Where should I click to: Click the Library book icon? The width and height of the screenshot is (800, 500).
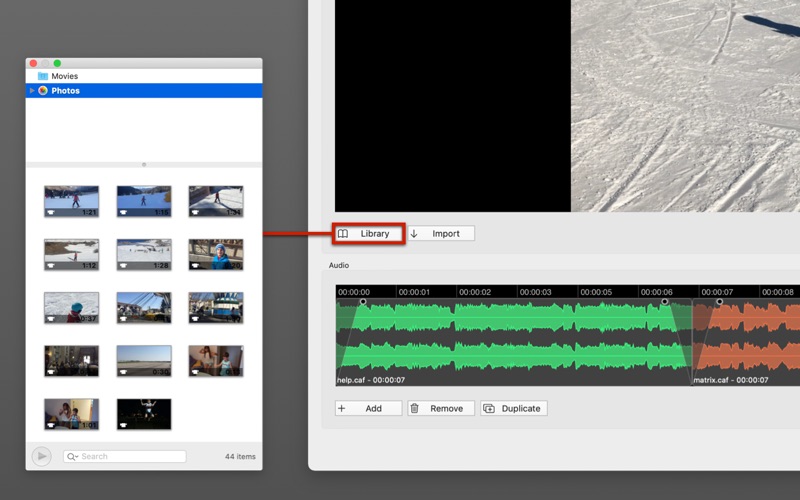[343, 234]
